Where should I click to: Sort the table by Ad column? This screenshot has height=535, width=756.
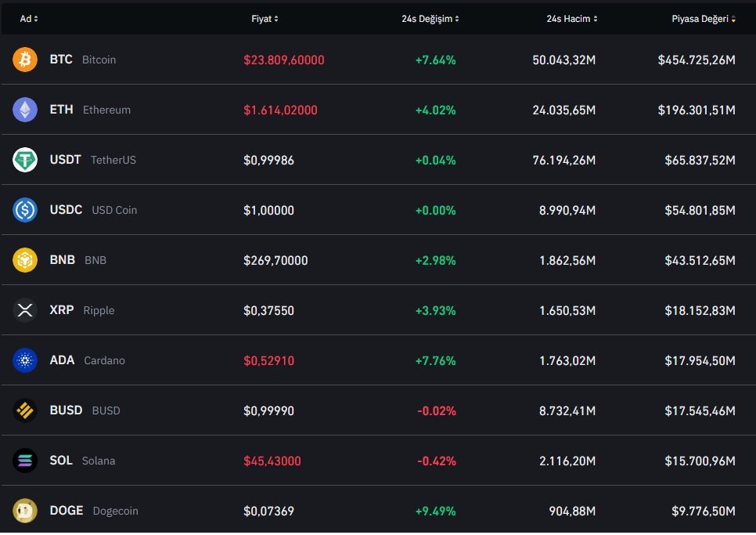click(x=29, y=19)
